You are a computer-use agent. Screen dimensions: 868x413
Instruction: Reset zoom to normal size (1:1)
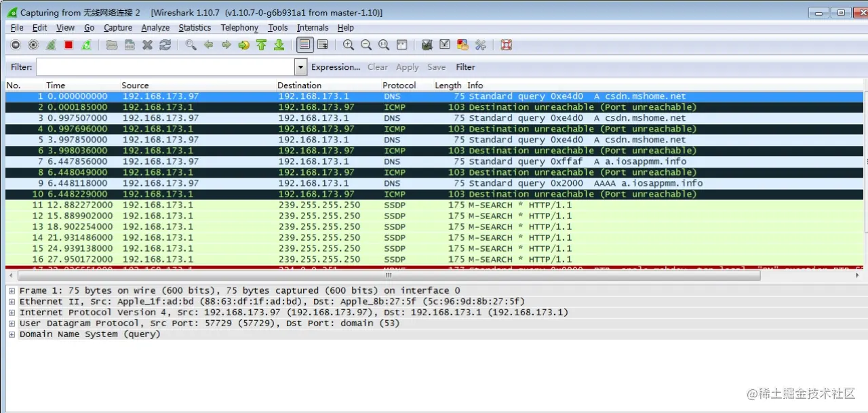384,45
